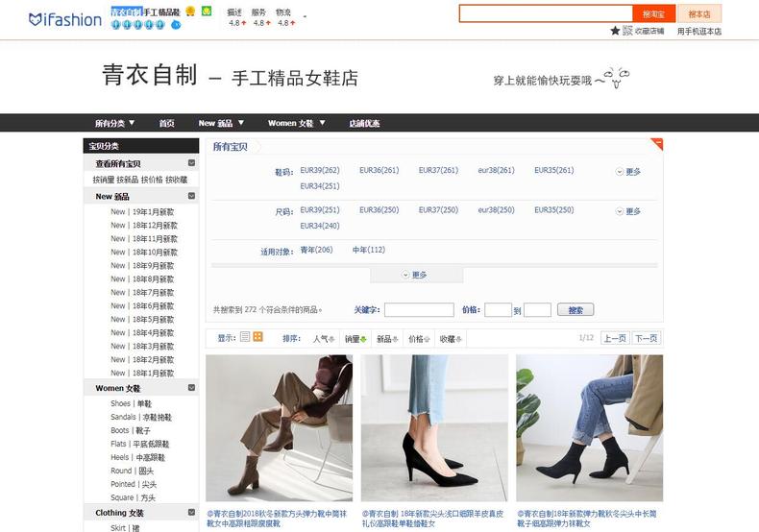Collapse the 查看所有宝贝 section
The image size is (759, 532).
191,164
